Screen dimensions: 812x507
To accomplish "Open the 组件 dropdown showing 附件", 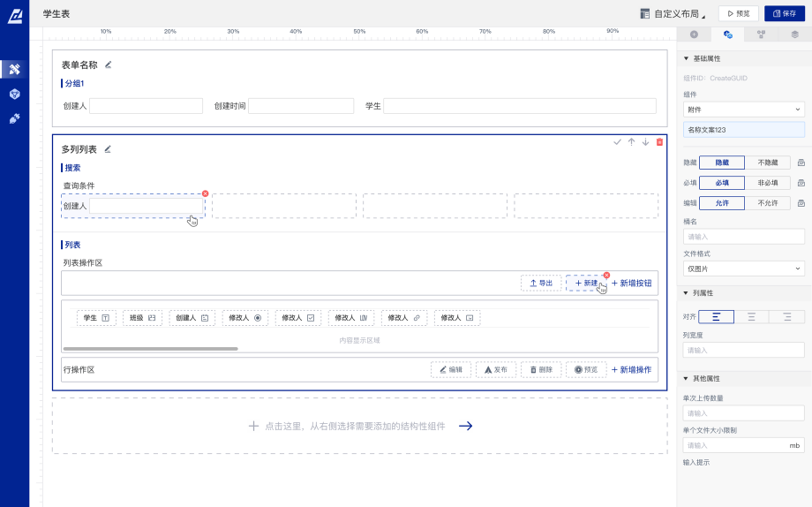I will (743, 110).
